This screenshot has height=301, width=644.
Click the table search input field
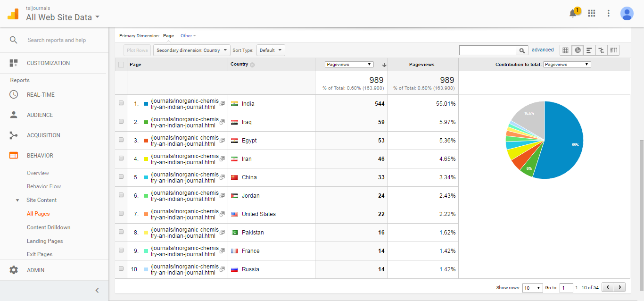pos(487,50)
